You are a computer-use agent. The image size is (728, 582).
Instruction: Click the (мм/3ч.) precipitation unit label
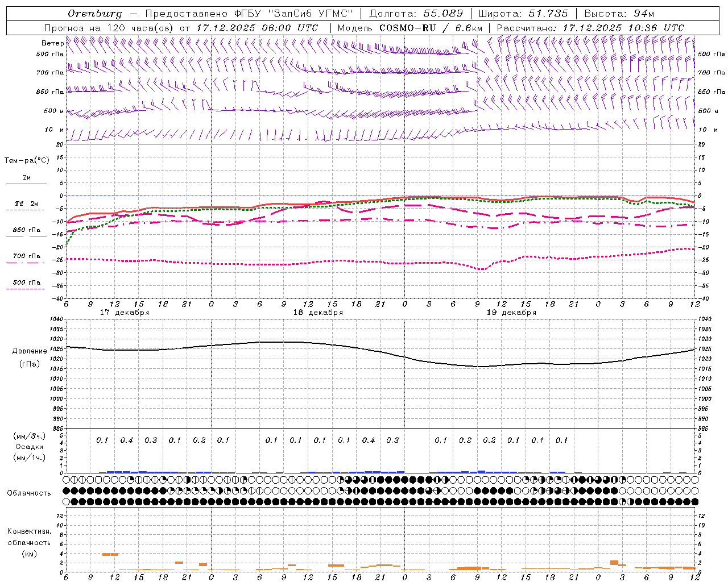[30, 436]
